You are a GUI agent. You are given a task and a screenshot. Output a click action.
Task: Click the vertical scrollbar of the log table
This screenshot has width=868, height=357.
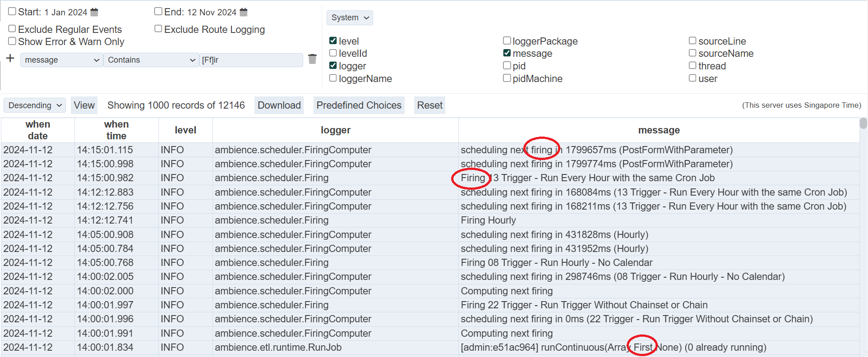(x=863, y=124)
